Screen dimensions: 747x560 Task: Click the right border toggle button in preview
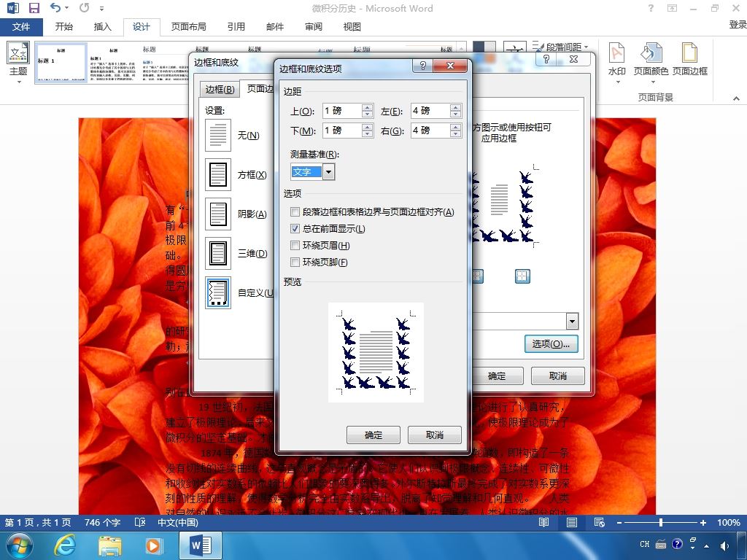522,276
